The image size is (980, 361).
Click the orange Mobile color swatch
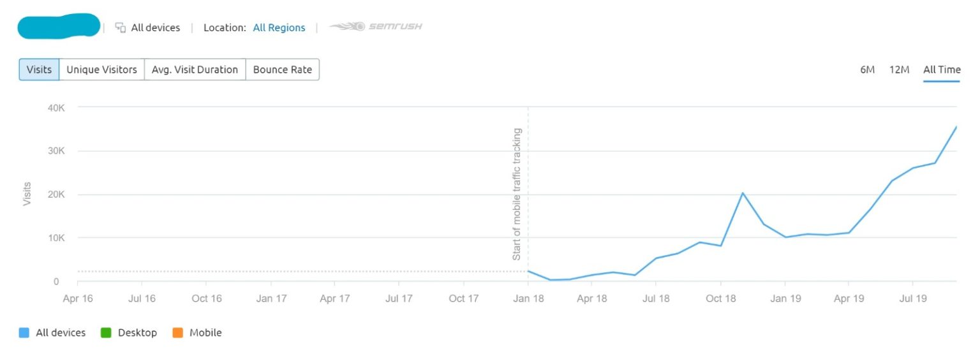click(177, 332)
